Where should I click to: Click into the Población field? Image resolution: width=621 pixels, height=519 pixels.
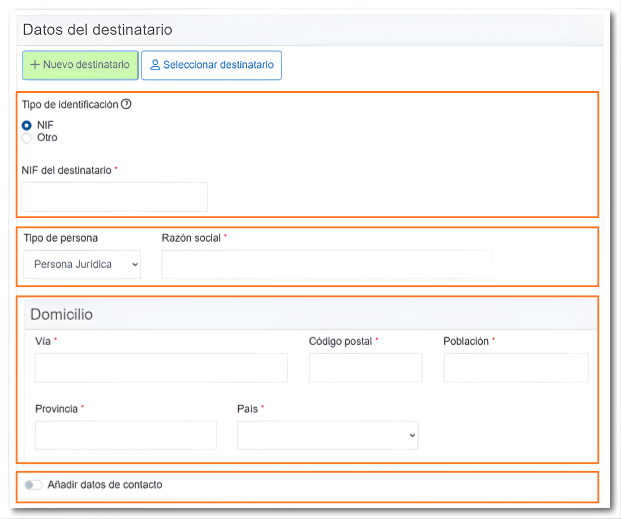[x=516, y=368]
